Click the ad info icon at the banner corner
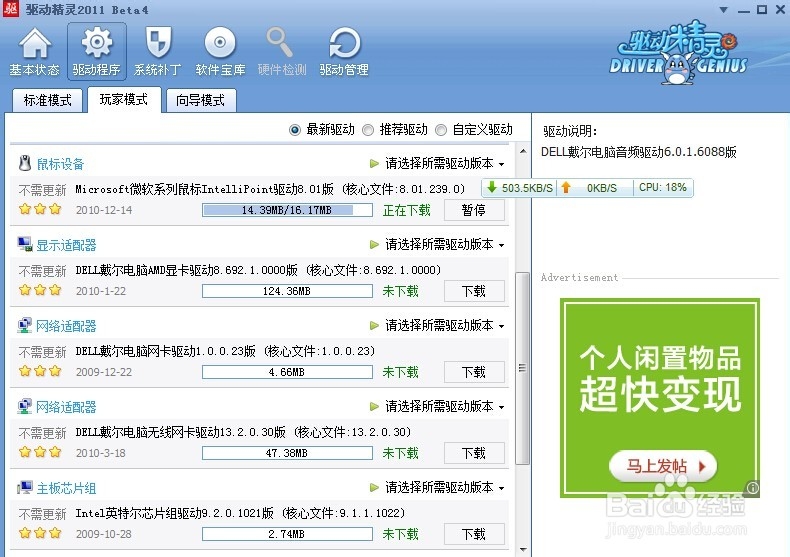This screenshot has height=557, width=790. click(x=753, y=488)
